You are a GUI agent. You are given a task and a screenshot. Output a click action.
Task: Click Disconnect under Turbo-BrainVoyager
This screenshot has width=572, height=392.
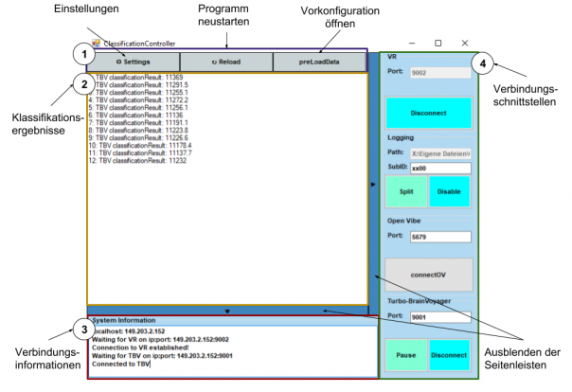(449, 355)
